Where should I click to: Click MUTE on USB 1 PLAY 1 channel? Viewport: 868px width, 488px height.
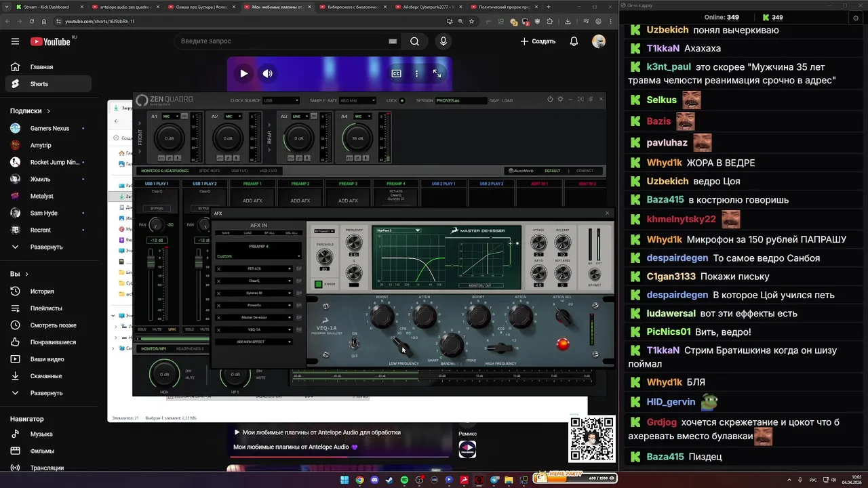point(157,329)
